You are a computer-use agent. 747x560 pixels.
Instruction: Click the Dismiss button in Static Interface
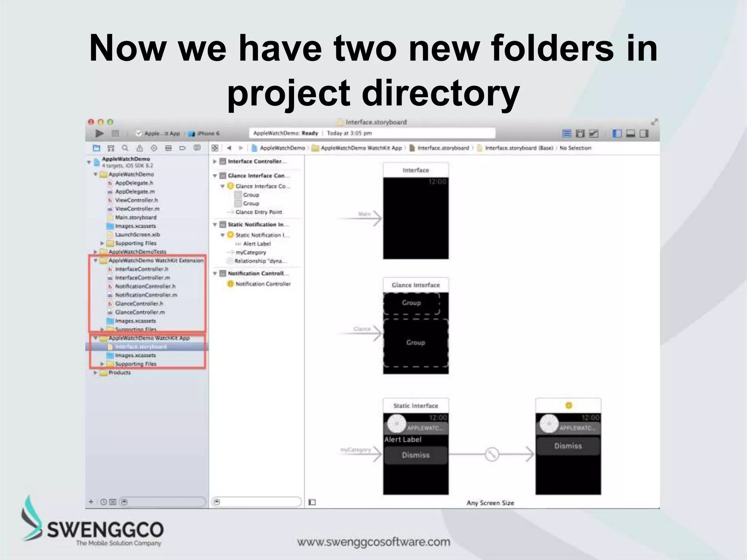point(415,455)
